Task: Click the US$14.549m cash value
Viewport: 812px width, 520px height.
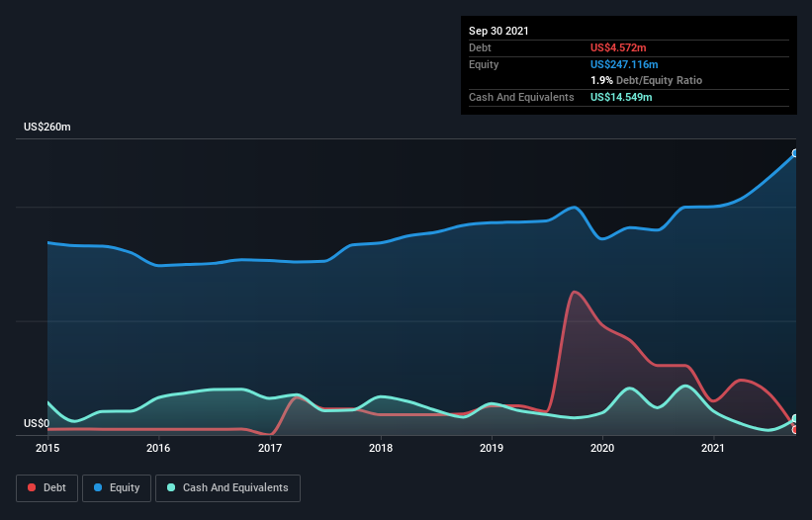Action: (621, 97)
